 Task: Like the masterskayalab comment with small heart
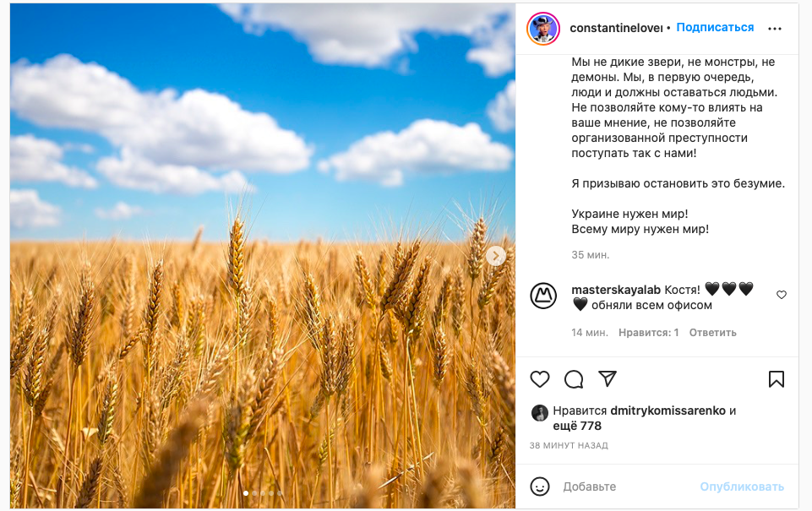pyautogui.click(x=782, y=295)
